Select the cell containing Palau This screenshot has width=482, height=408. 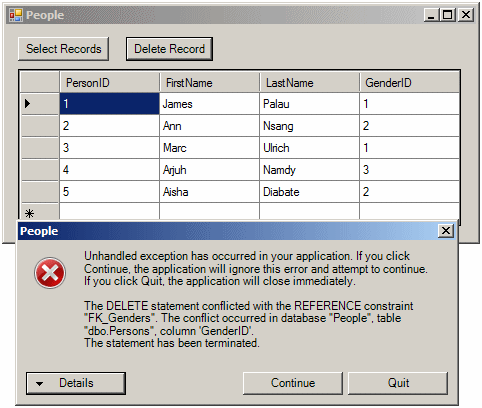tap(310, 104)
